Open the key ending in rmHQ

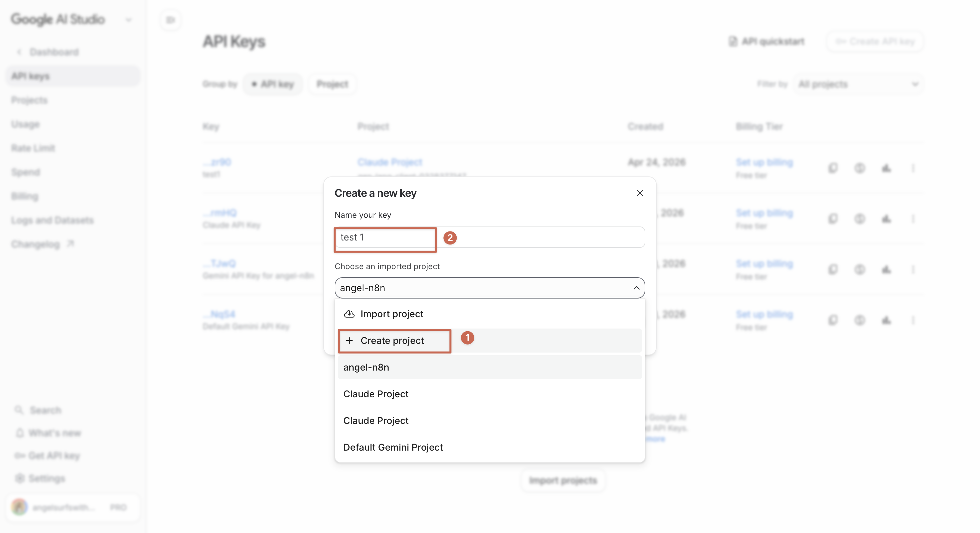220,213
